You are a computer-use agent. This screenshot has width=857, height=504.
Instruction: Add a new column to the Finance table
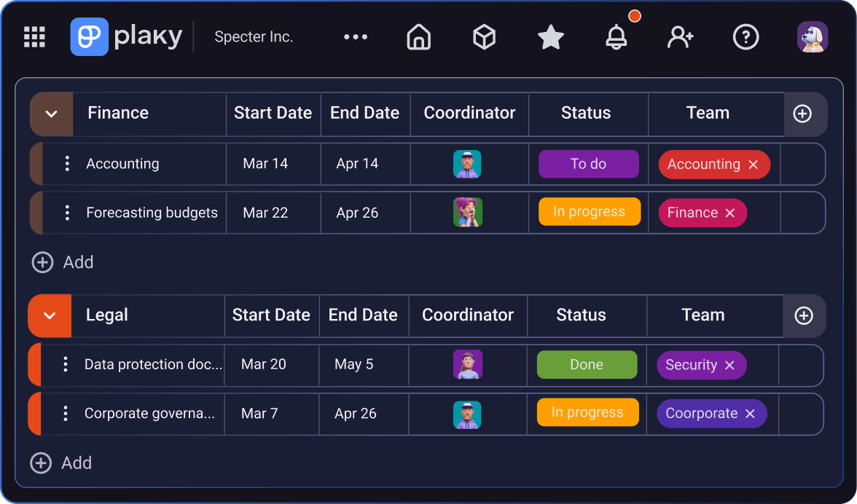(803, 114)
